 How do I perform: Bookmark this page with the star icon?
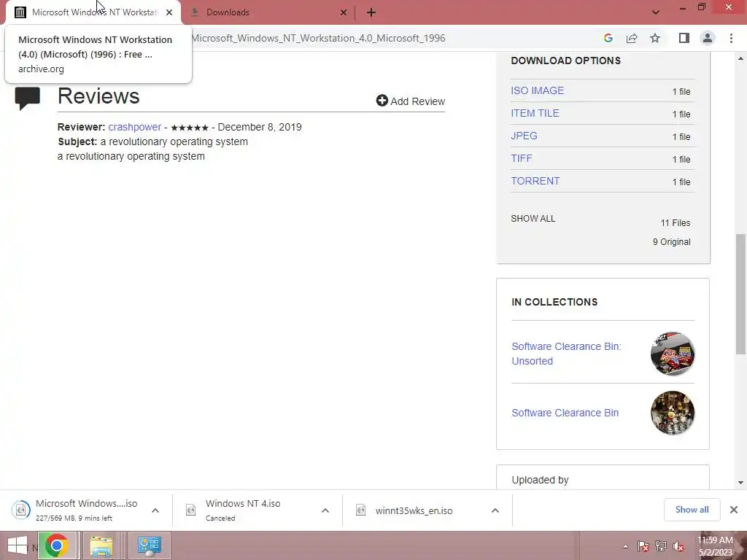(x=655, y=38)
